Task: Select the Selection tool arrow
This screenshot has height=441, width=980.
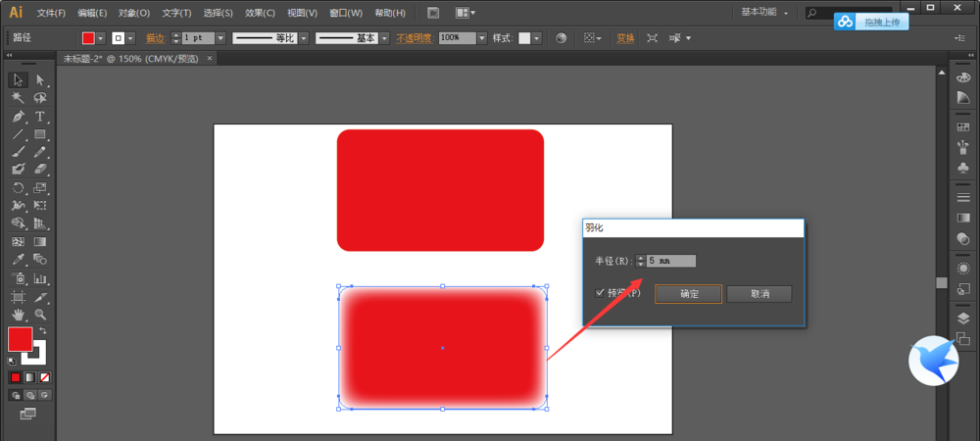Action: pyautogui.click(x=18, y=79)
